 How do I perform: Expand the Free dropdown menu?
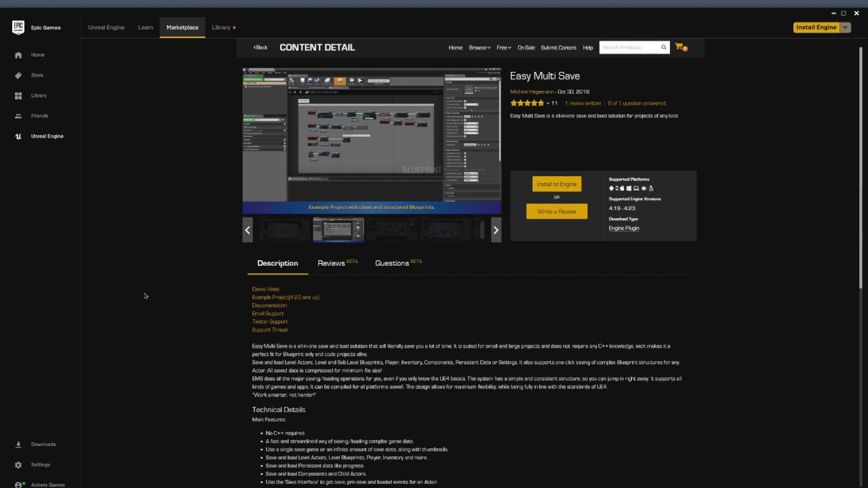(x=504, y=47)
